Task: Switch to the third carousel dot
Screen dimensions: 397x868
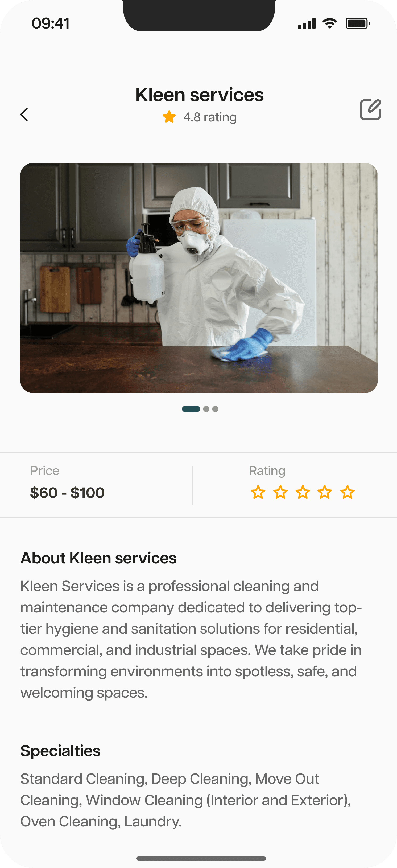Action: click(215, 409)
